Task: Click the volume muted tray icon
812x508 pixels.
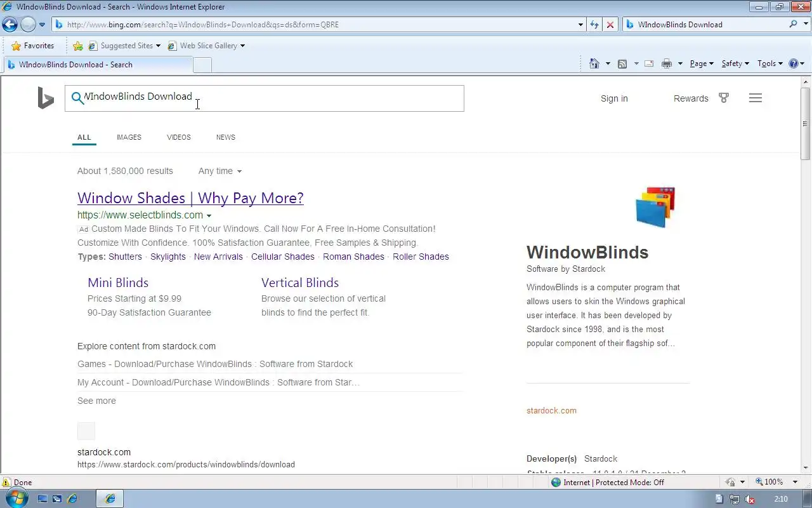Action: 750,499
